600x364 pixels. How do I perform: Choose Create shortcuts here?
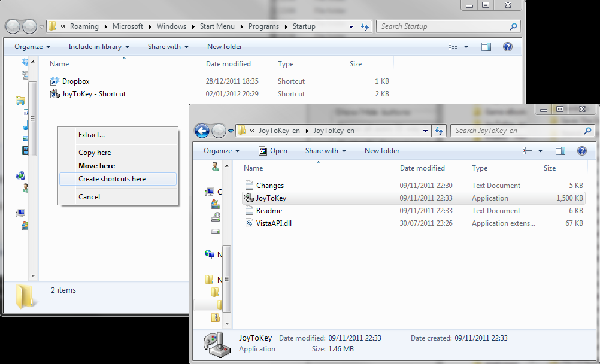tap(118, 179)
